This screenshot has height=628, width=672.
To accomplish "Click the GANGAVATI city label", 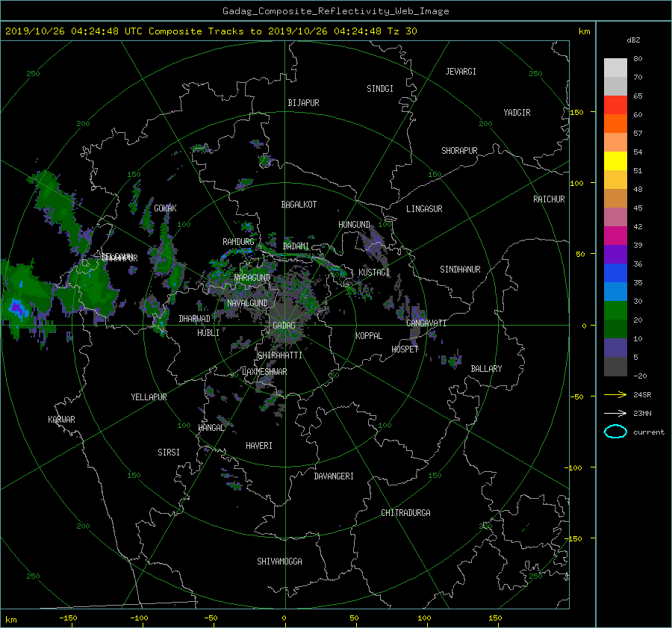I will [x=426, y=323].
